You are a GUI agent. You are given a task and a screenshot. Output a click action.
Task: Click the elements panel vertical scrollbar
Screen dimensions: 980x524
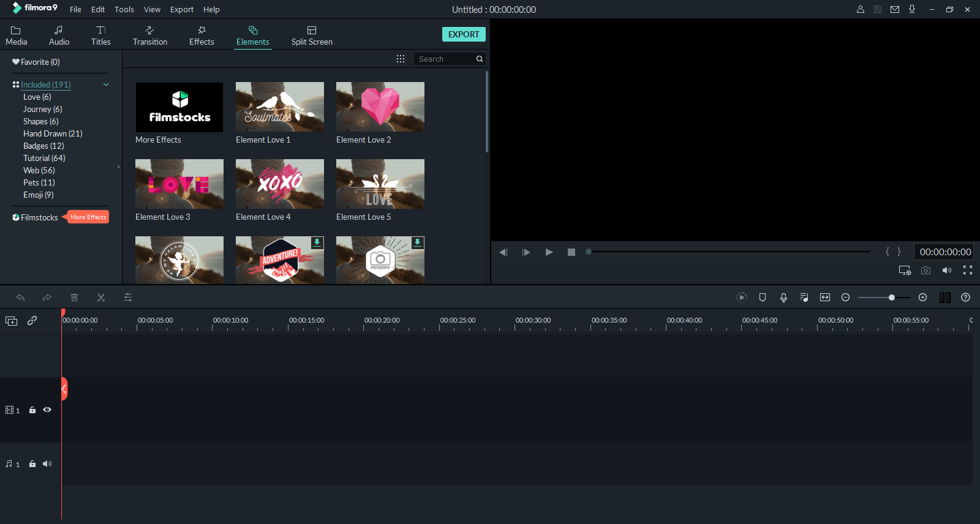[487, 112]
